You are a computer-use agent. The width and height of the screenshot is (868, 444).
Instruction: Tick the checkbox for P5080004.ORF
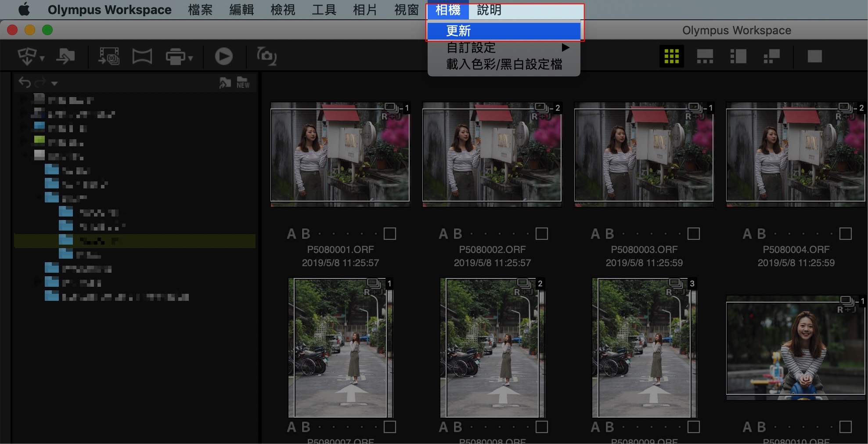(845, 234)
